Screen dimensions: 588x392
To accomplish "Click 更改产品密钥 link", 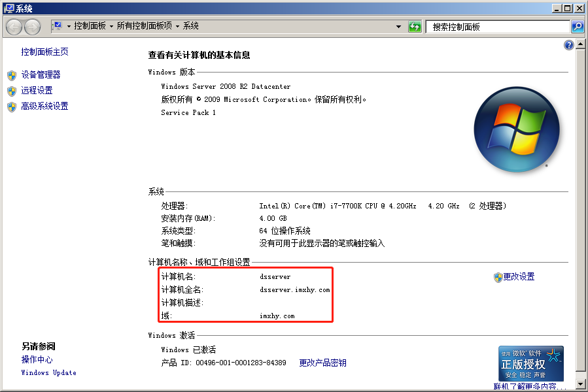I will point(322,363).
